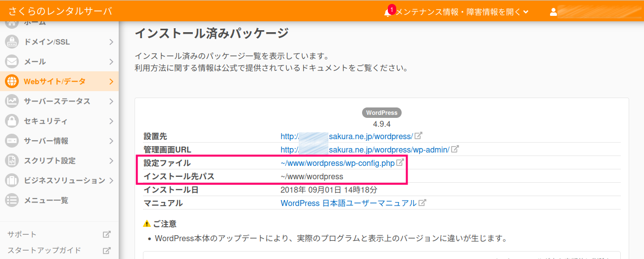Click the Mail envelope icon
This screenshot has width=644, height=259.
(11, 62)
